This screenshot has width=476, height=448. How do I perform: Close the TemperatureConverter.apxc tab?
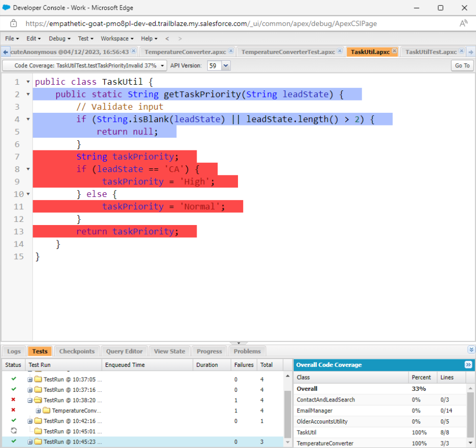tap(231, 51)
